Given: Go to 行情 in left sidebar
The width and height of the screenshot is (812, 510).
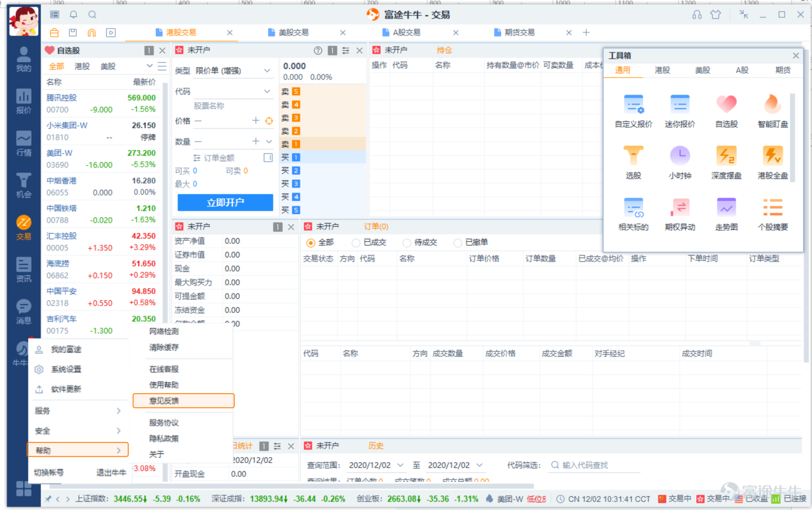Looking at the screenshot, I should click(23, 144).
